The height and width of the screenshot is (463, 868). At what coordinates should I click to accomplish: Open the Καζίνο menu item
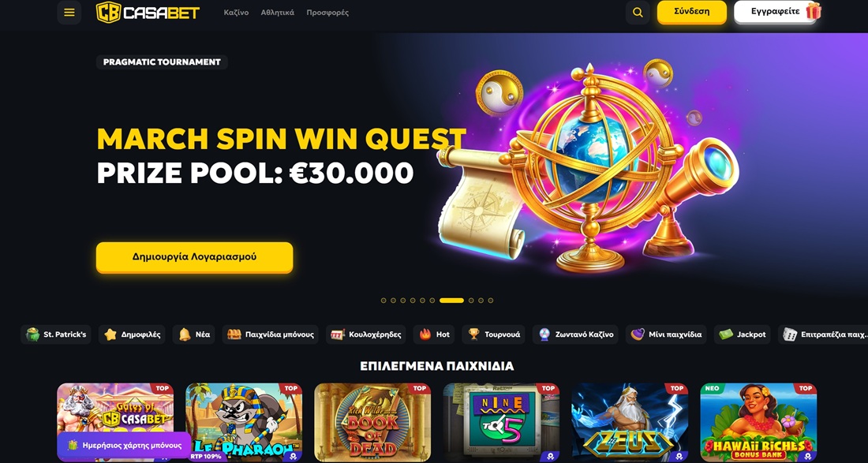tap(237, 12)
